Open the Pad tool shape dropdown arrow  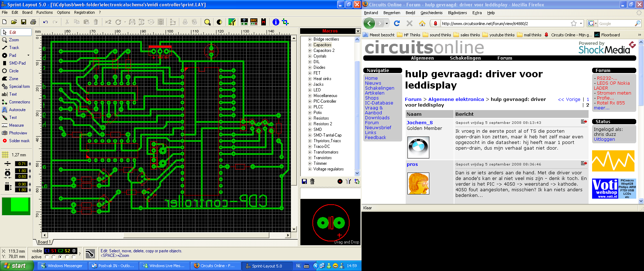pos(29,55)
